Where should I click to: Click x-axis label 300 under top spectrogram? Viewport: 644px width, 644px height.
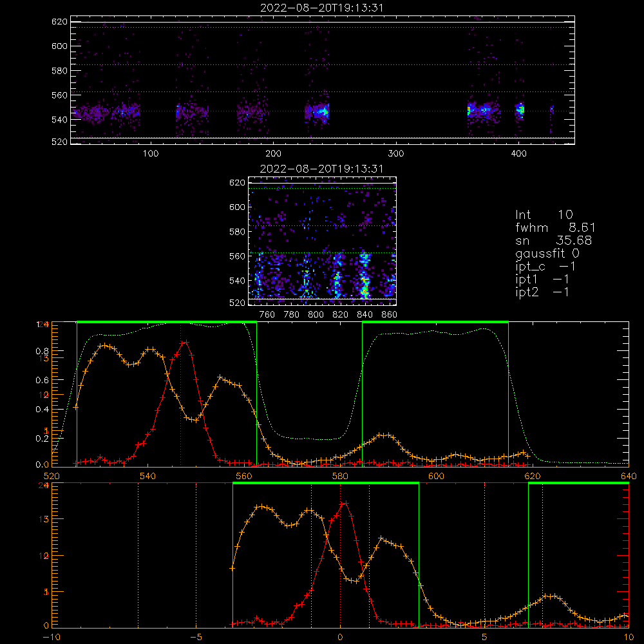point(396,154)
